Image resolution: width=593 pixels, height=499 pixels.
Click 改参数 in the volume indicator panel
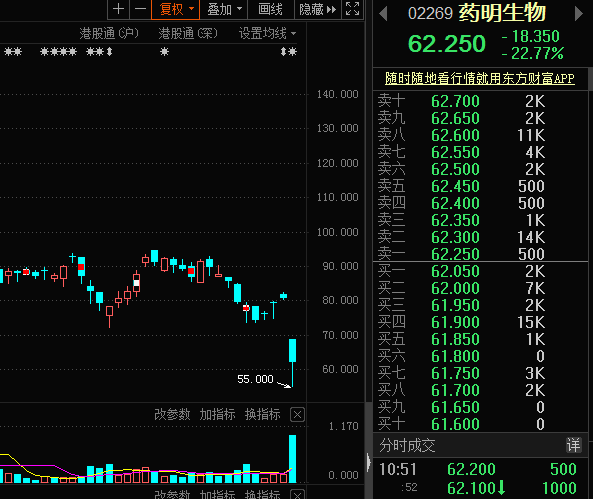172,414
